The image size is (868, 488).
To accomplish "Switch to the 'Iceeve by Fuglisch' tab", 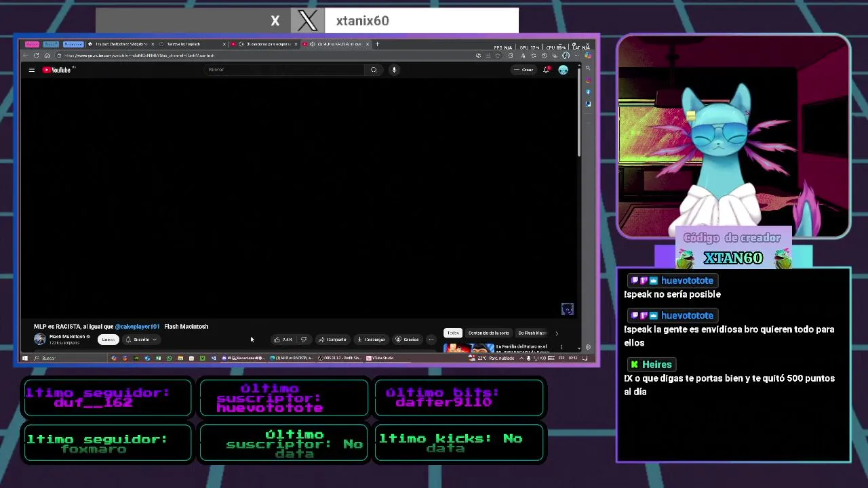I will (x=193, y=44).
